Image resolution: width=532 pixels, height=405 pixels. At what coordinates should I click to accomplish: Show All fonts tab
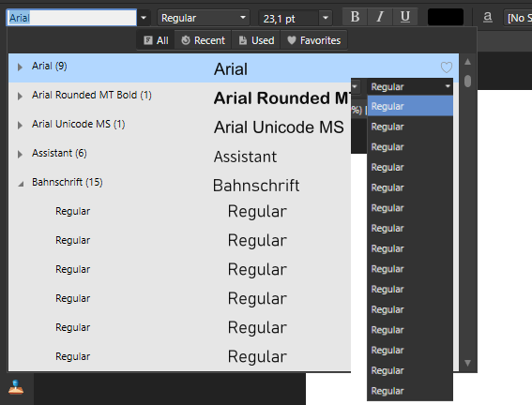156,40
